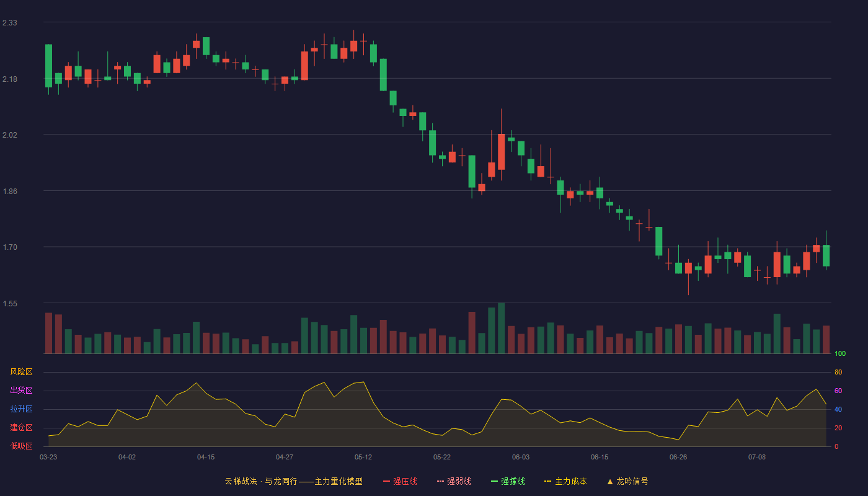
Task: Click the last green candlestick on the right
Action: tap(826, 255)
